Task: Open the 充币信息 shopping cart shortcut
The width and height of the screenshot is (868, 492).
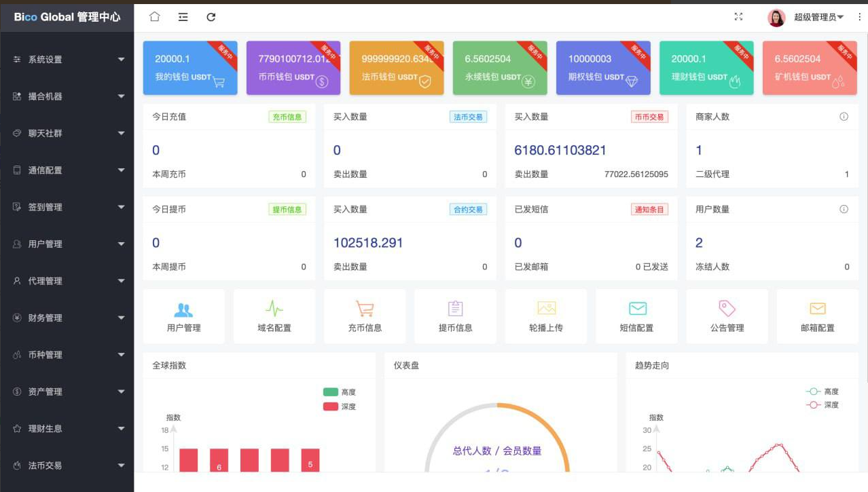Action: (x=365, y=316)
